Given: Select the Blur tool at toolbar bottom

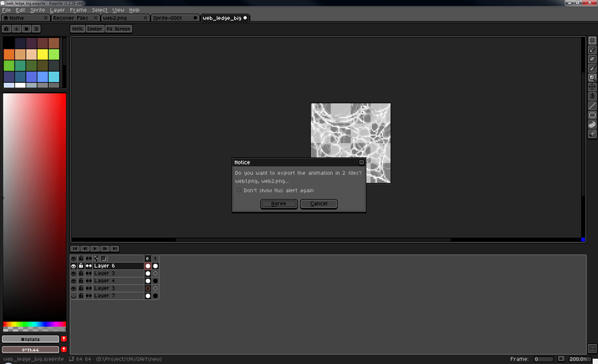Looking at the screenshot, I should pos(592,134).
